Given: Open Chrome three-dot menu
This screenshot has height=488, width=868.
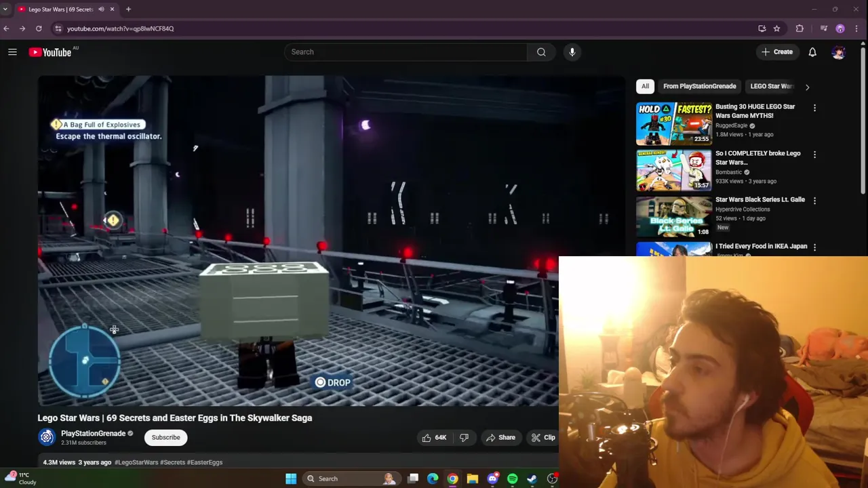Looking at the screenshot, I should pos(856,28).
